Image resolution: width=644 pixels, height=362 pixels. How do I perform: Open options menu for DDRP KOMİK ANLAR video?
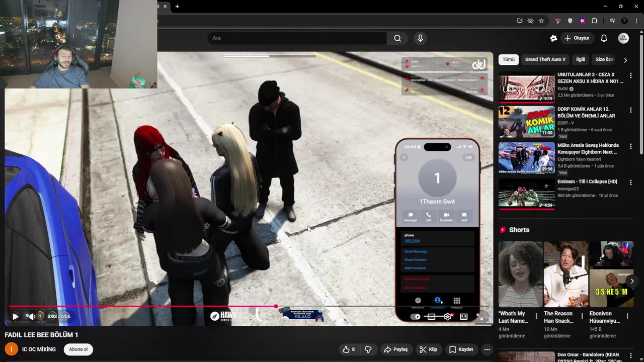pos(631,110)
